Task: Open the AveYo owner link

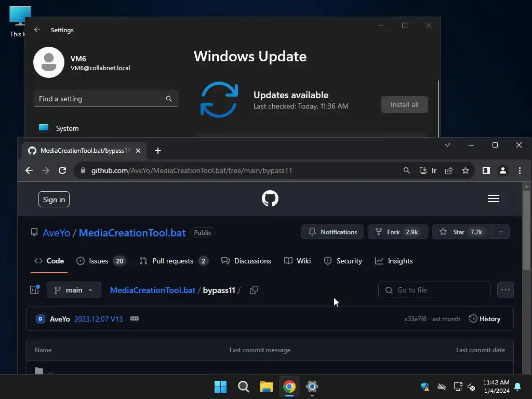Action: click(x=56, y=233)
